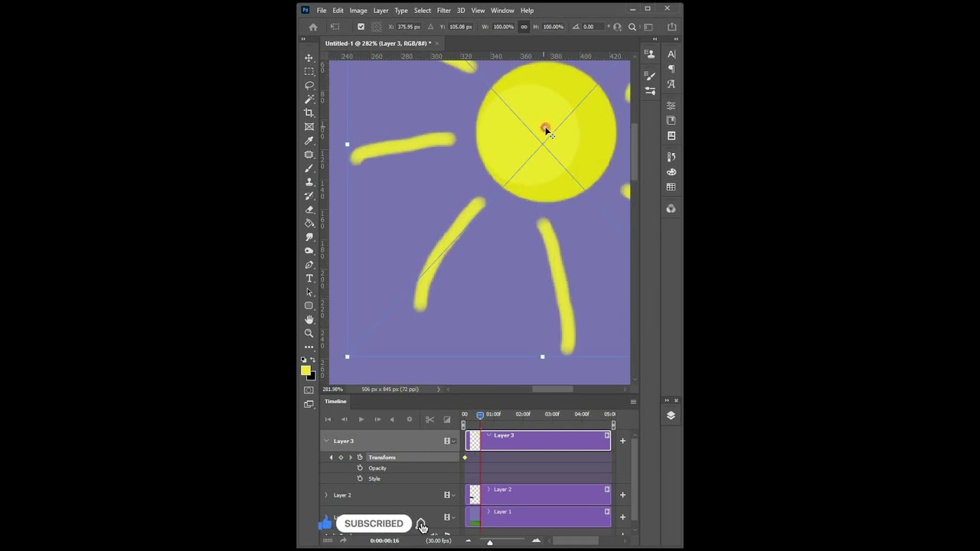The height and width of the screenshot is (551, 980).
Task: Select the Pen tool
Action: [309, 265]
